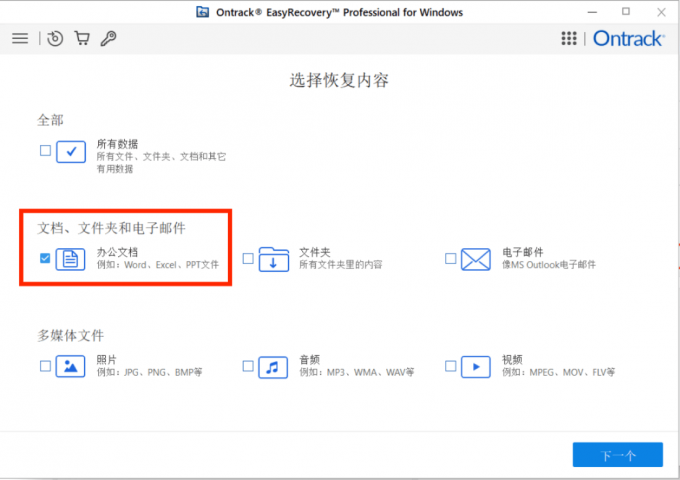Click the activation key icon
Image resolution: width=680 pixels, height=480 pixels.
pyautogui.click(x=108, y=38)
